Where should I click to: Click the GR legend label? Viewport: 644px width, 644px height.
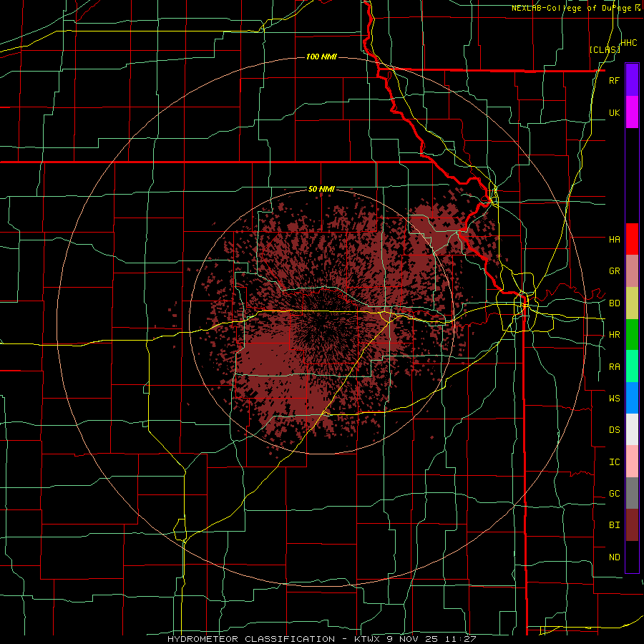click(614, 271)
